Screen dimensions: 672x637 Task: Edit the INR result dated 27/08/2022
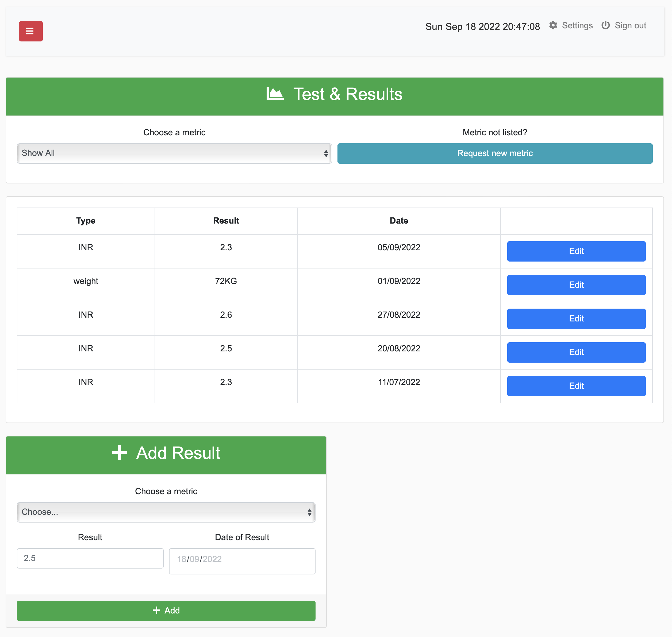(x=576, y=318)
